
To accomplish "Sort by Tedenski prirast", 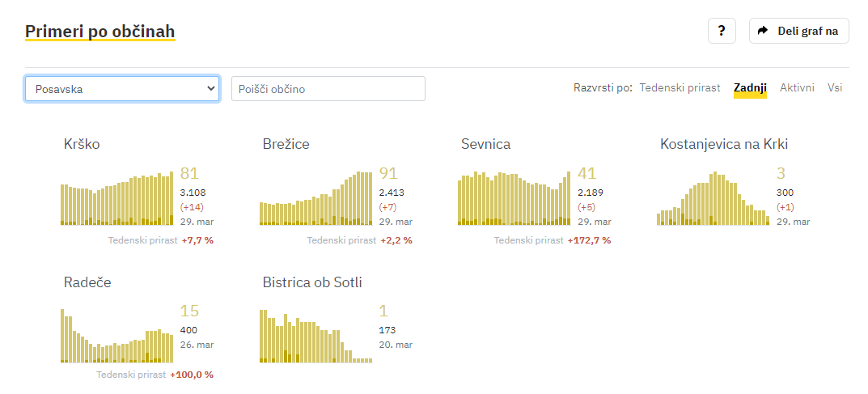I will tap(680, 87).
